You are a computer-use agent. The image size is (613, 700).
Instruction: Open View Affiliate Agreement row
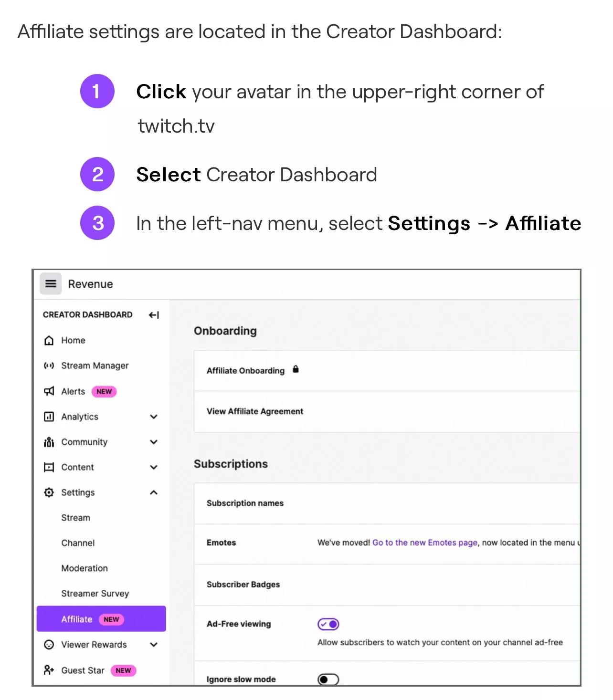(255, 411)
